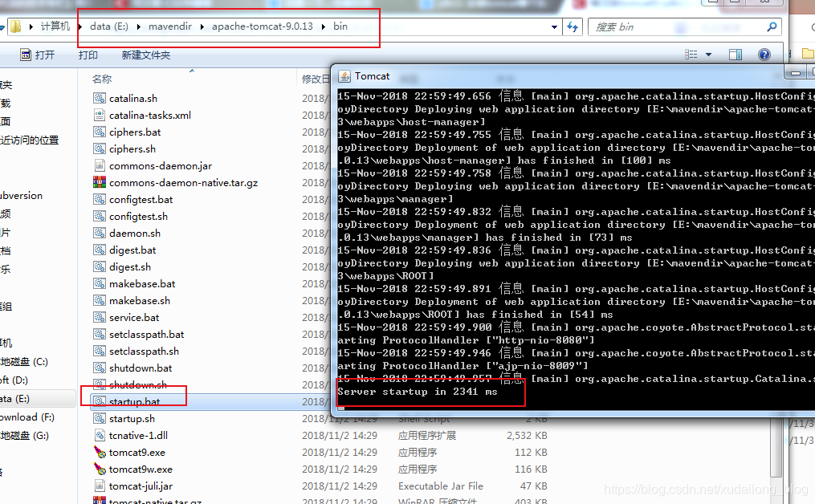Select data (E:) drive in navigation pane
Viewport: 815px width, 504px height.
pos(15,399)
